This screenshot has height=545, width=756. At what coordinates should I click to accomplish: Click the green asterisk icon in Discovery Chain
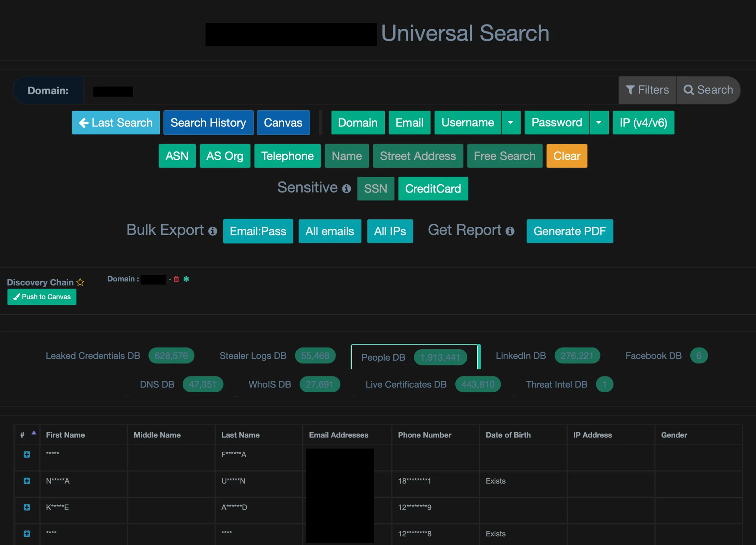(186, 279)
